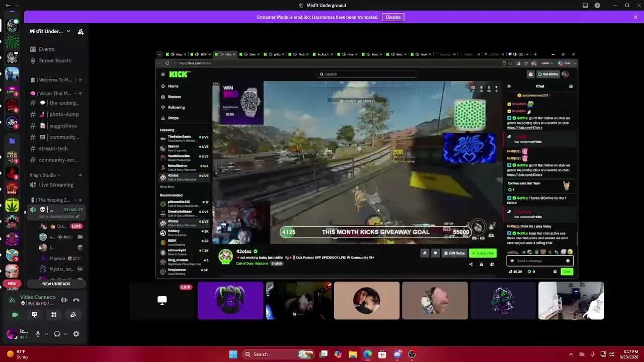644x362 pixels.
Task: Open the Discord help icon in title bar
Action: tap(597, 6)
